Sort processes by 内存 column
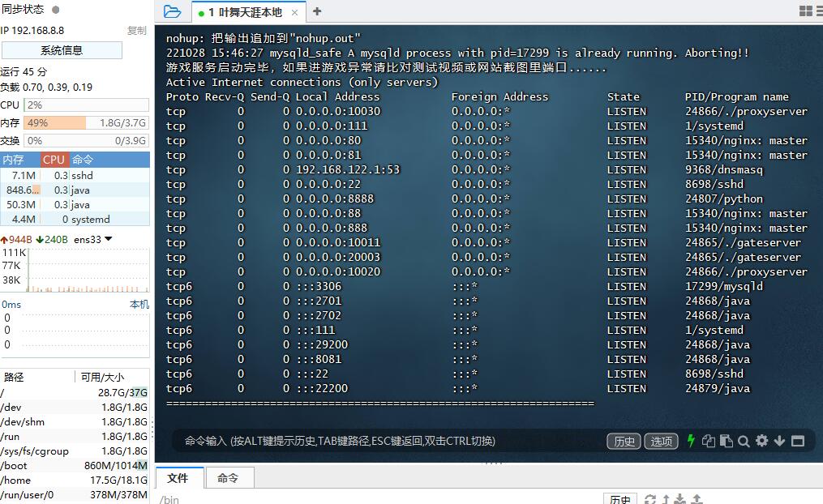Image resolution: width=823 pixels, height=504 pixels. [20, 160]
